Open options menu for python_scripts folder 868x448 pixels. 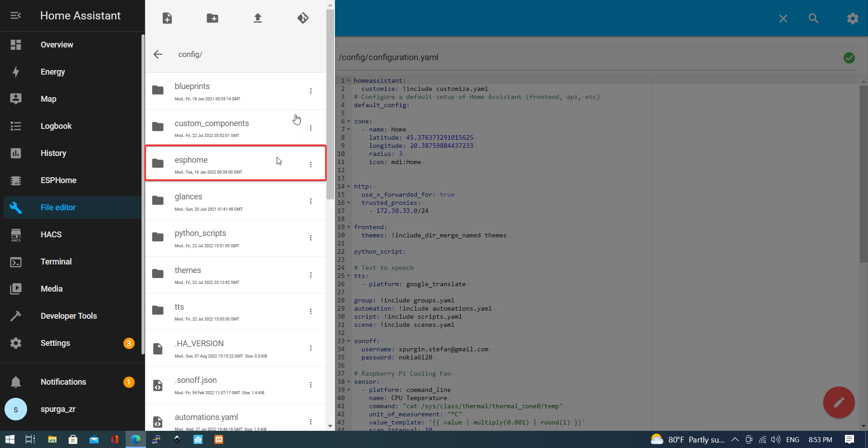[311, 238]
